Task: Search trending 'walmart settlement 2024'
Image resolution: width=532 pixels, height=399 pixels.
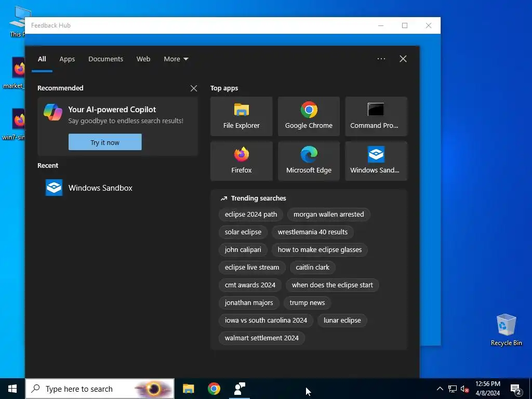Action: click(262, 338)
